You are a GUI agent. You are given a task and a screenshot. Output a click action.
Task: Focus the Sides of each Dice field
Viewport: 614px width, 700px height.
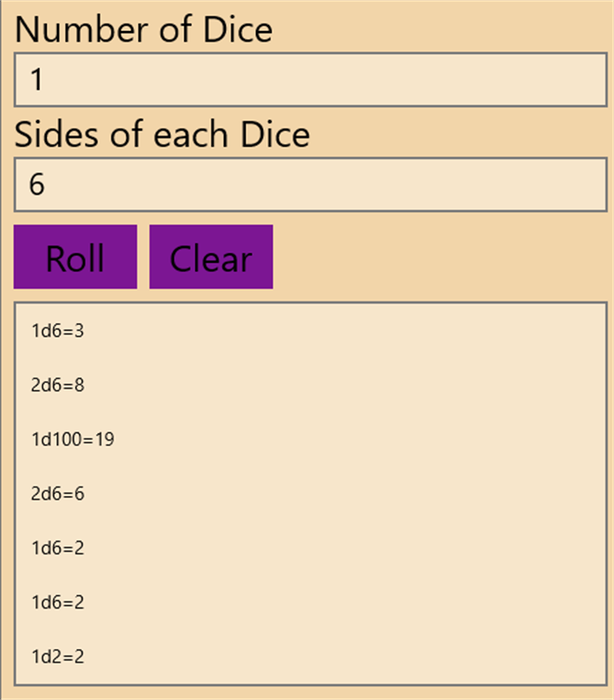[310, 184]
